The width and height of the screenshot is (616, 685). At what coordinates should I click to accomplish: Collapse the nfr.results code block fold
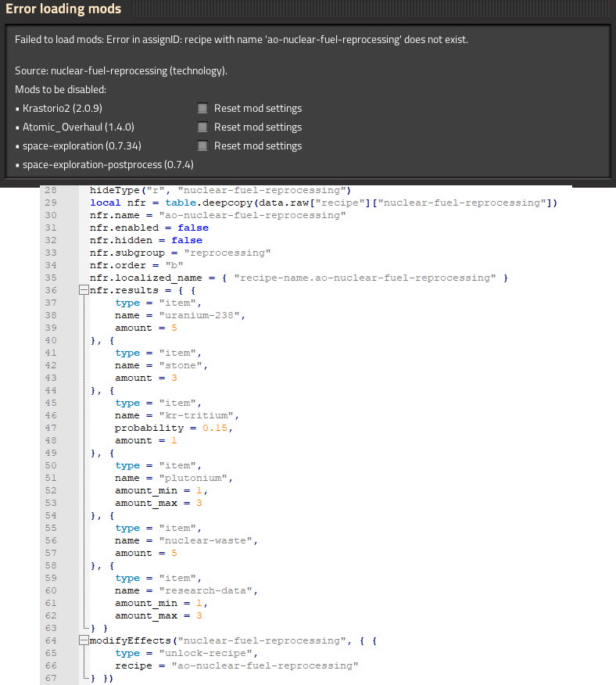84,289
